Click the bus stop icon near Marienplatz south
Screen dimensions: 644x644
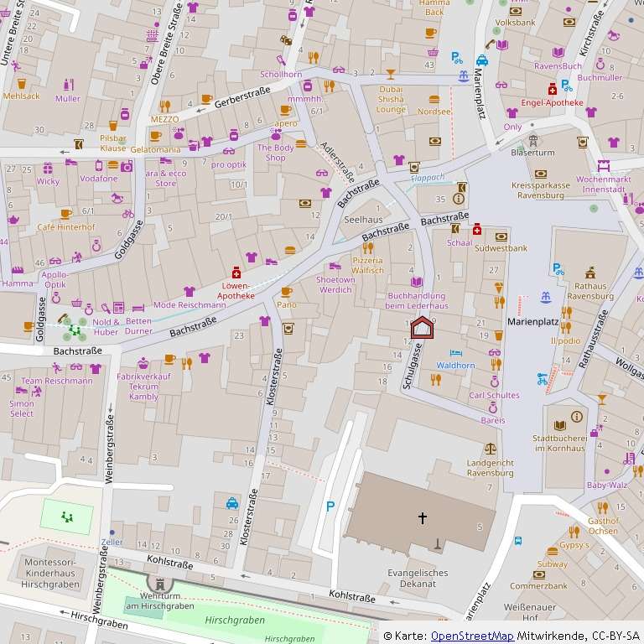coord(518,541)
